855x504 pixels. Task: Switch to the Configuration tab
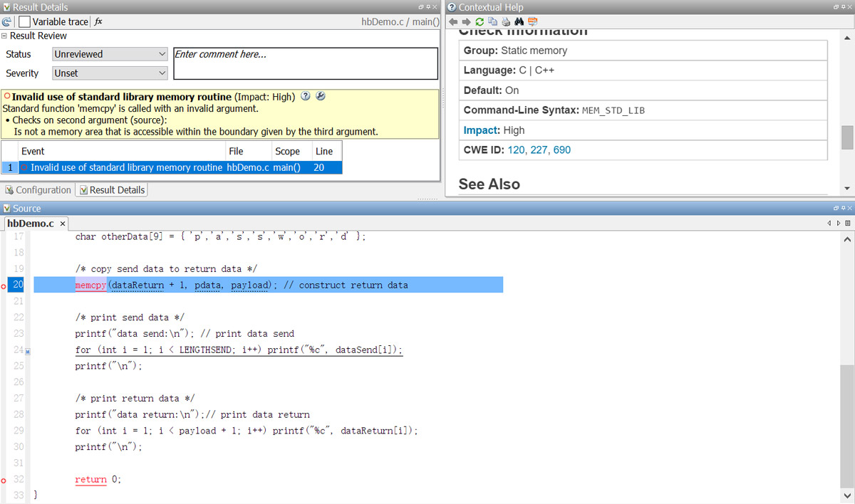point(38,189)
